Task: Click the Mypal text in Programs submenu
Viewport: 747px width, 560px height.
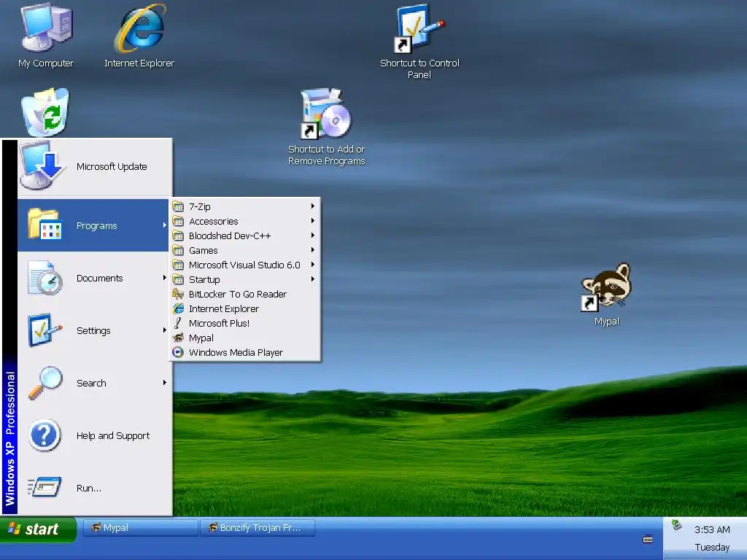Action: pyautogui.click(x=201, y=338)
